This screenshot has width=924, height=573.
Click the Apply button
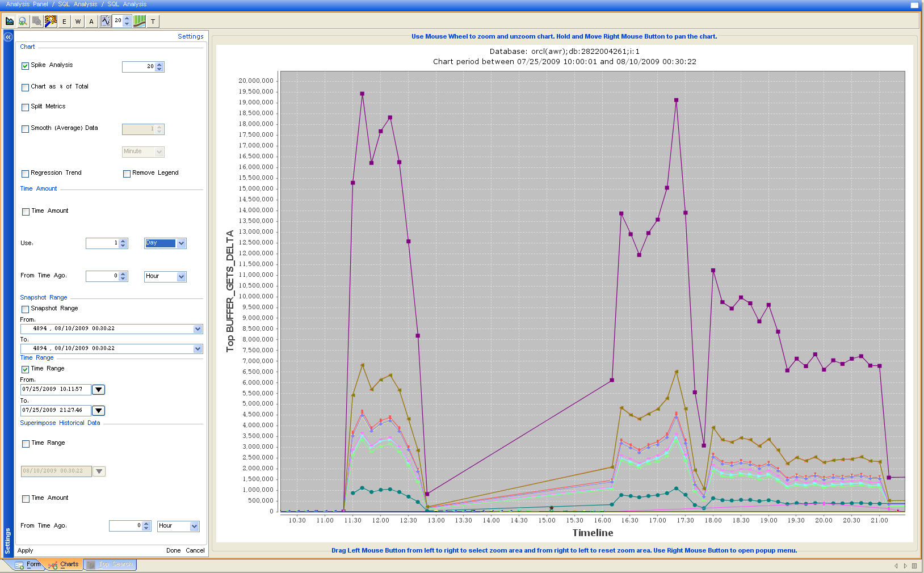[x=25, y=551]
